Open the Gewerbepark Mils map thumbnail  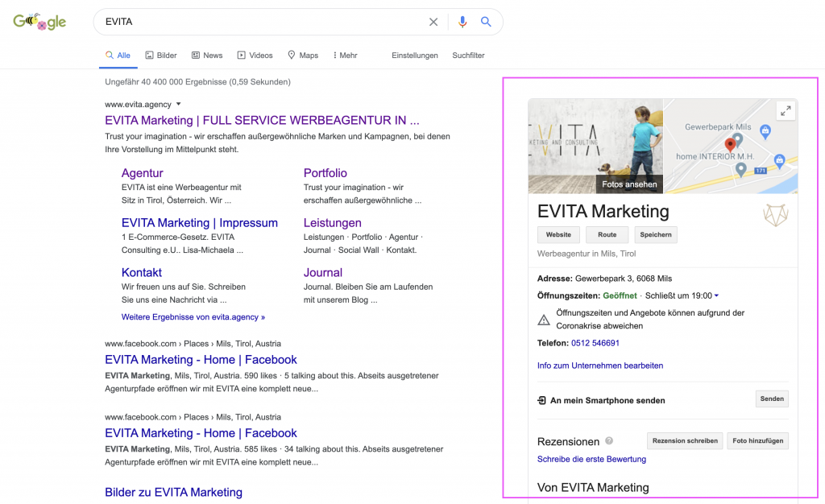click(730, 146)
